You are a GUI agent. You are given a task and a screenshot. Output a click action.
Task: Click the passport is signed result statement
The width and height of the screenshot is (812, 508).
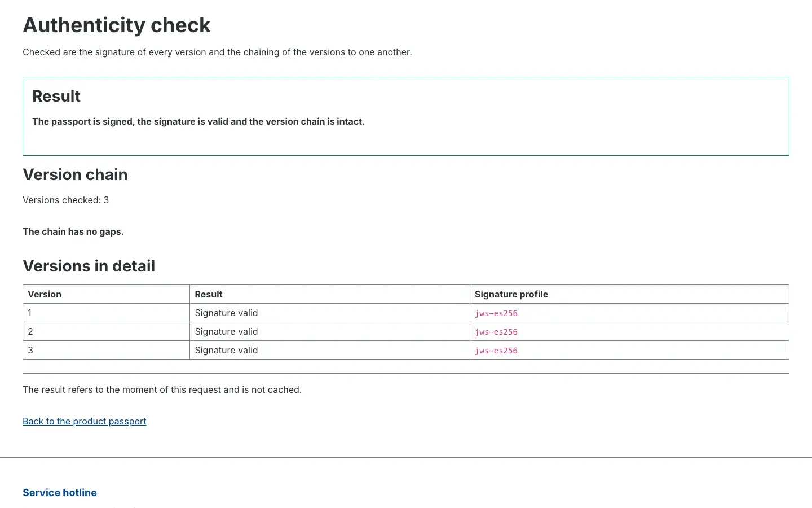198,121
